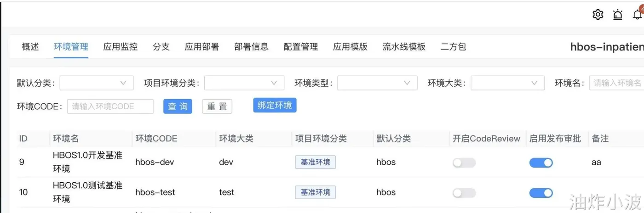Screen dimensions: 644x213
Task: Open the notifications bell icon
Action: [638, 15]
